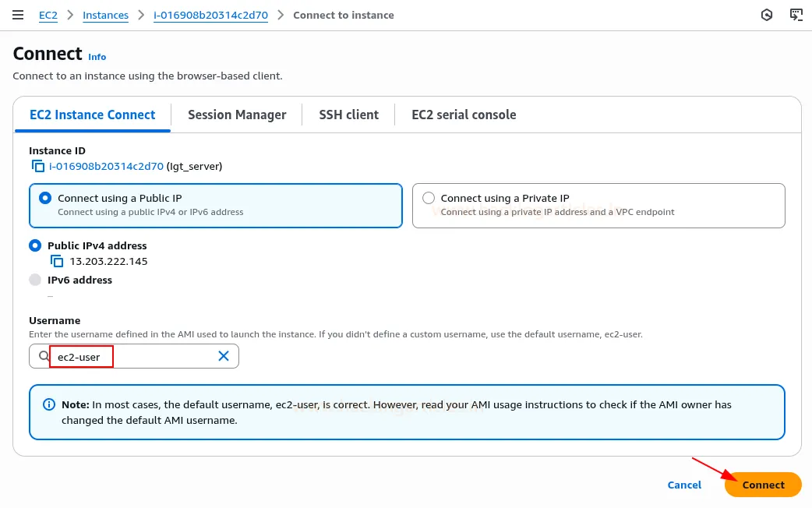Open the SSH client tab

coord(348,115)
